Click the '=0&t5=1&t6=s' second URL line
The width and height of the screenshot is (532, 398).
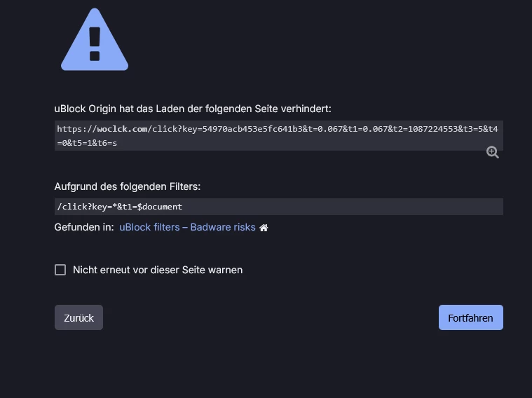coord(87,142)
